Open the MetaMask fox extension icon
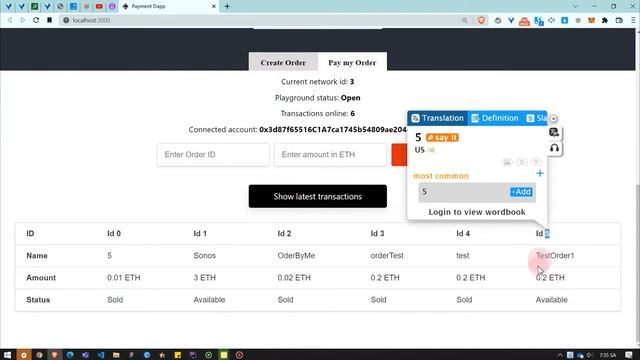640x360 pixels. [591, 20]
